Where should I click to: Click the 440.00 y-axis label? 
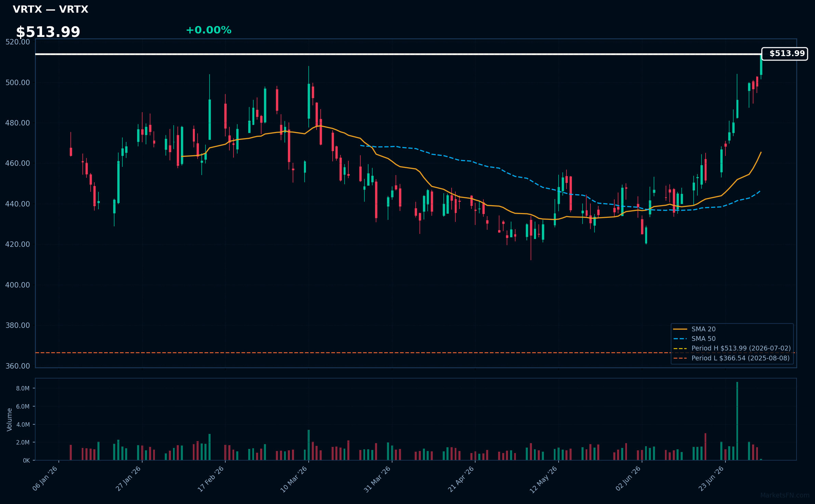tap(18, 204)
